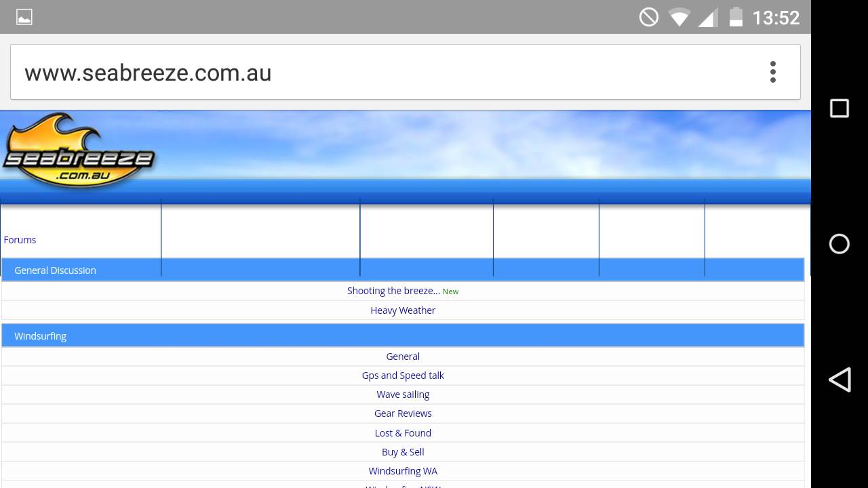Open the Gear Reviews forum

[403, 413]
